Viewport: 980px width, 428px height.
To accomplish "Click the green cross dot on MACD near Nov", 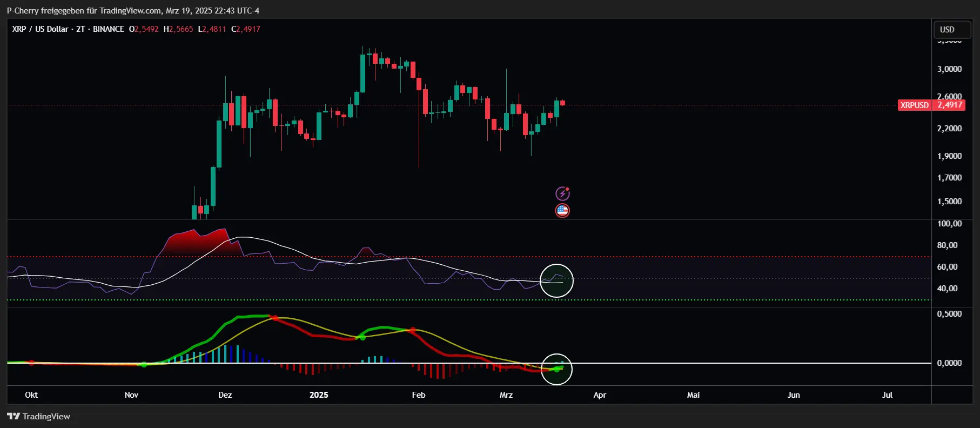I will pos(144,365).
